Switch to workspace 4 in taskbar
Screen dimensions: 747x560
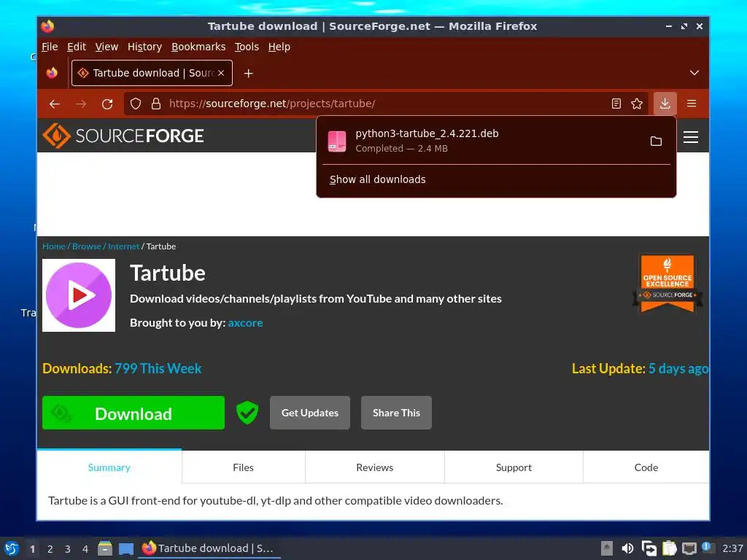click(85, 549)
